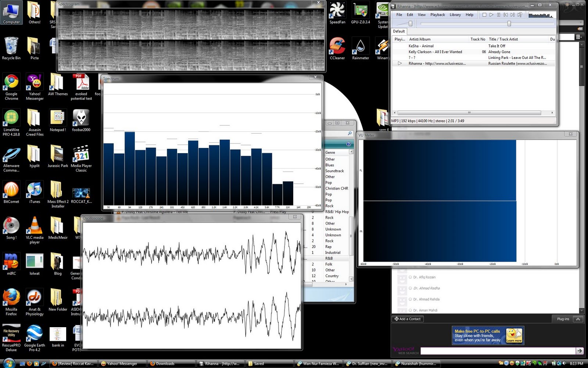Open the View menu in foobar2000
The height and width of the screenshot is (368, 588).
coord(422,15)
